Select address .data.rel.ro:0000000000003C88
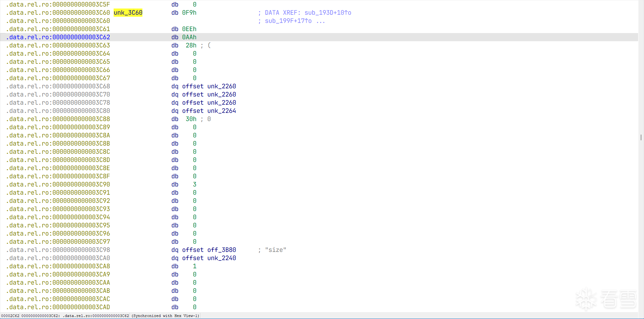Screen dimensions: 644x319 tap(58, 119)
